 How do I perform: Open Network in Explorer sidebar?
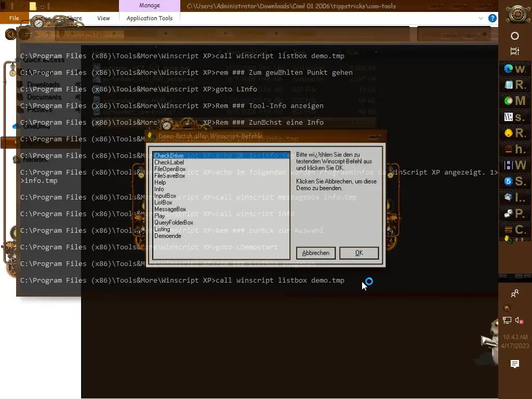[x=35, y=159]
